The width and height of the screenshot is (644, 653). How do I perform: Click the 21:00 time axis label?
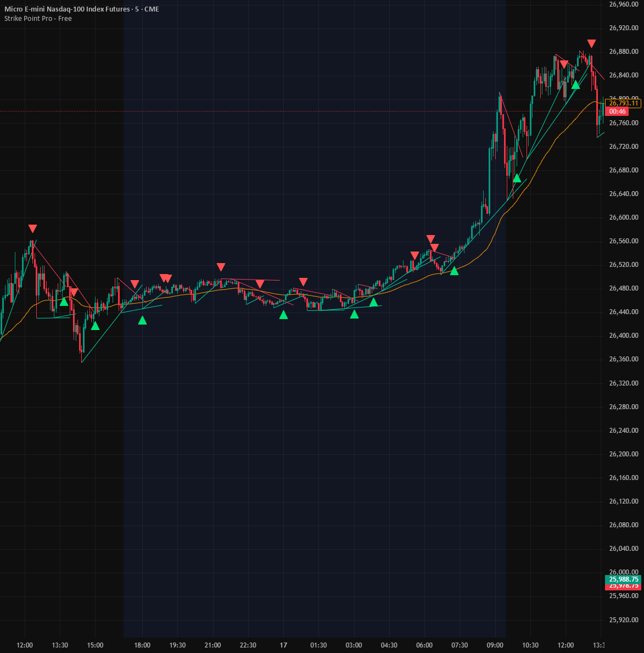pyautogui.click(x=212, y=645)
